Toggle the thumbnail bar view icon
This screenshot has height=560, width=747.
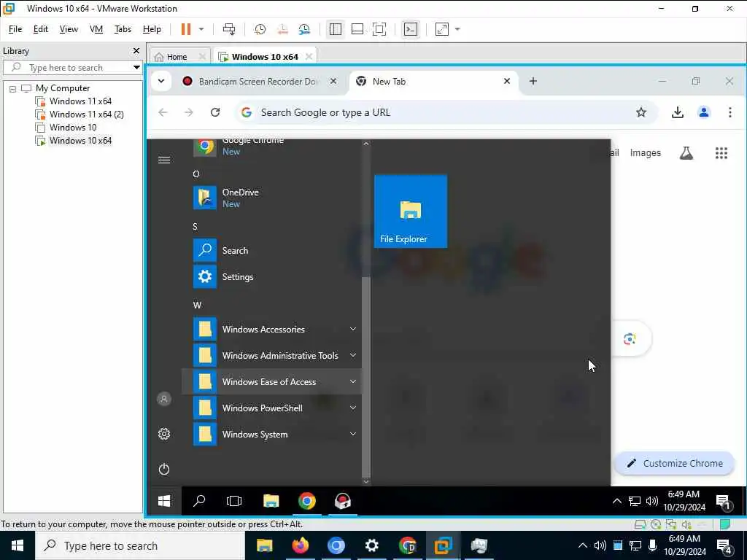[x=357, y=29]
